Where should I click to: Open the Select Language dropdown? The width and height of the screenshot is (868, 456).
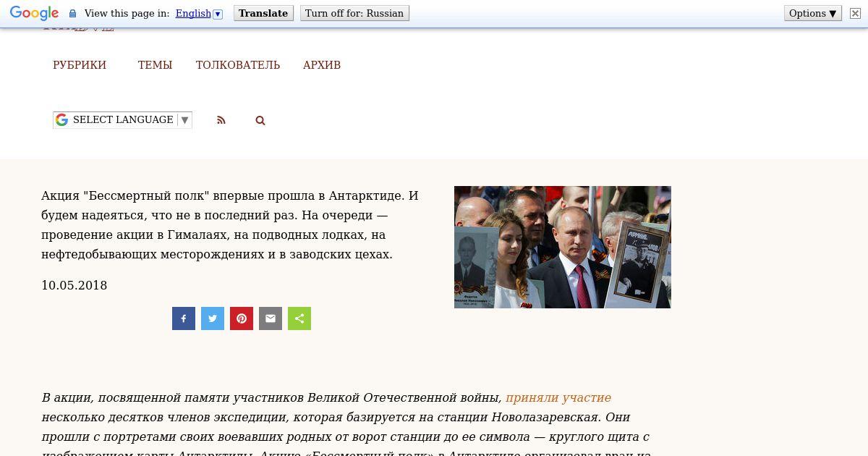coord(122,120)
